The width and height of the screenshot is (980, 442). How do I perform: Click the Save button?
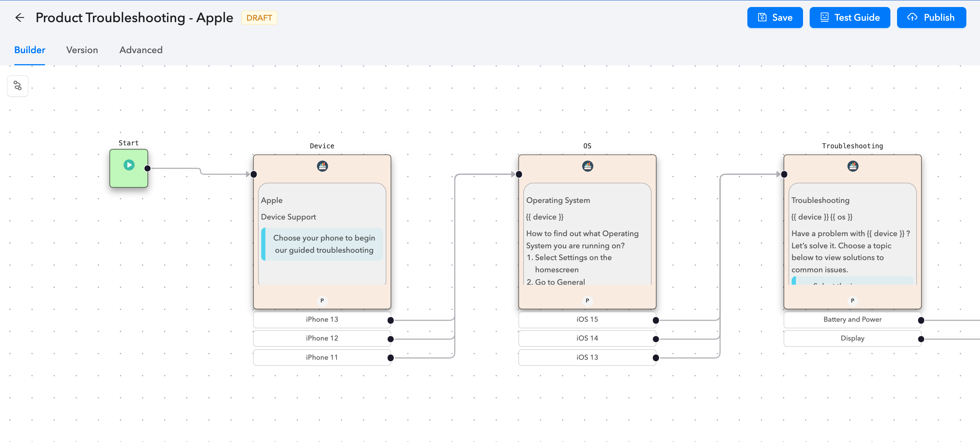click(775, 17)
